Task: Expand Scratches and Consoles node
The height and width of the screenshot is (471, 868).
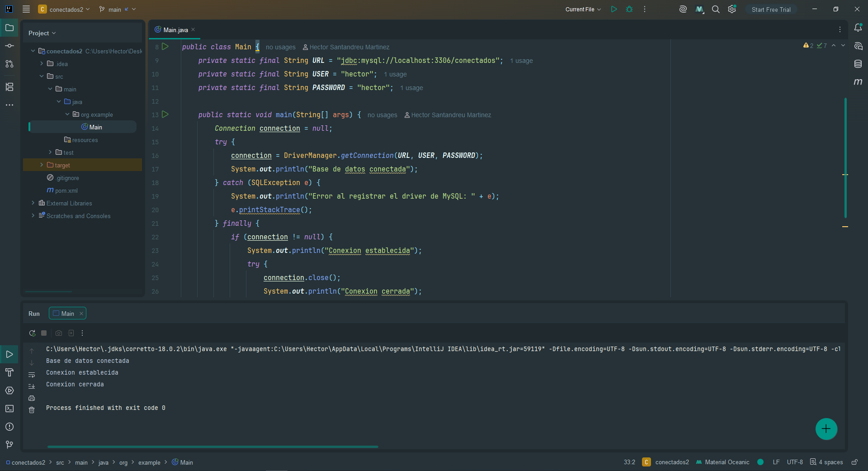Action: (33, 216)
